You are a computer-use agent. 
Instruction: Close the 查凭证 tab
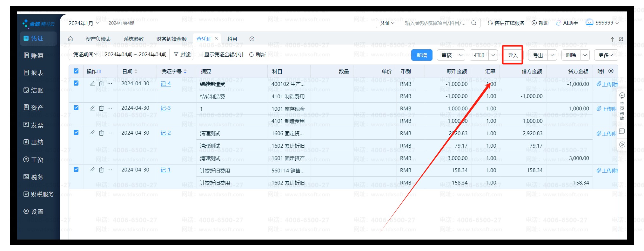pyautogui.click(x=216, y=38)
